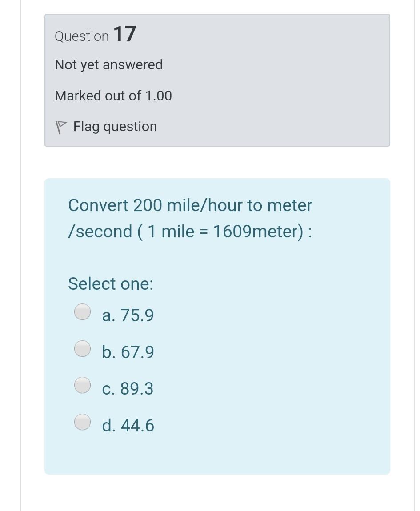The image size is (420, 511).
Task: Click the 'Select one:' prompt text
Action: click(111, 283)
